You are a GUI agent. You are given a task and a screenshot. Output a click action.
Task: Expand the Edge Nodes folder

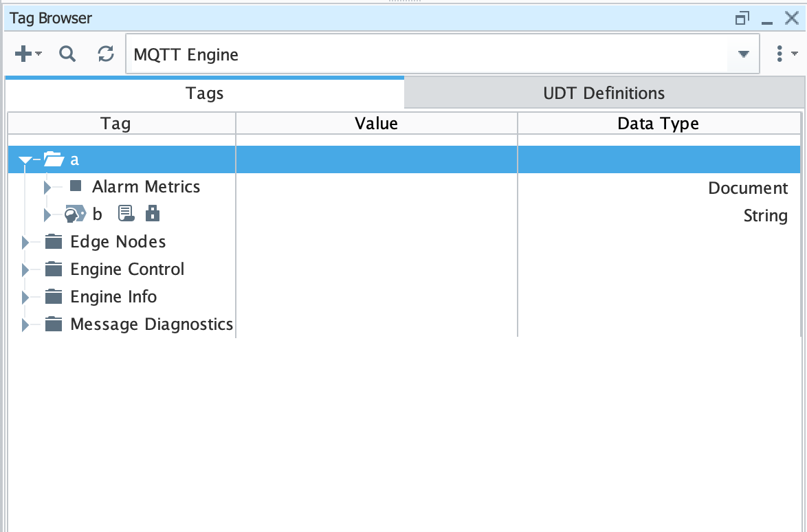coord(25,242)
